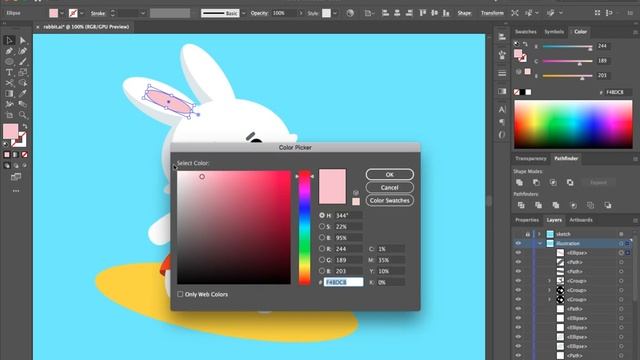Select the Ellipse shape tool in toolbar
The width and height of the screenshot is (640, 360).
tap(9, 62)
